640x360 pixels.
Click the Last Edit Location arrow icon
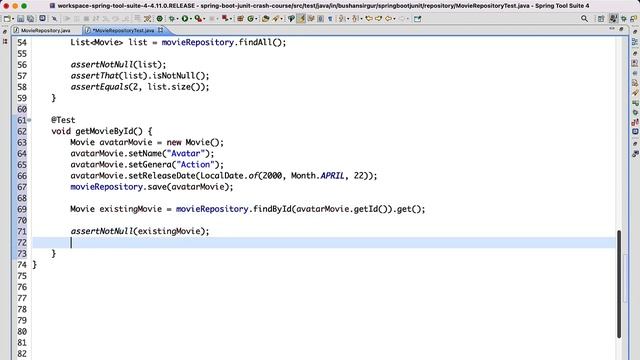point(369,19)
